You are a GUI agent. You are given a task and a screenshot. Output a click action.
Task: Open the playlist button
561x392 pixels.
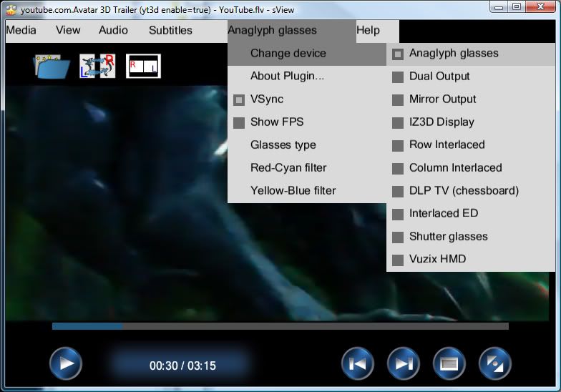click(x=449, y=363)
